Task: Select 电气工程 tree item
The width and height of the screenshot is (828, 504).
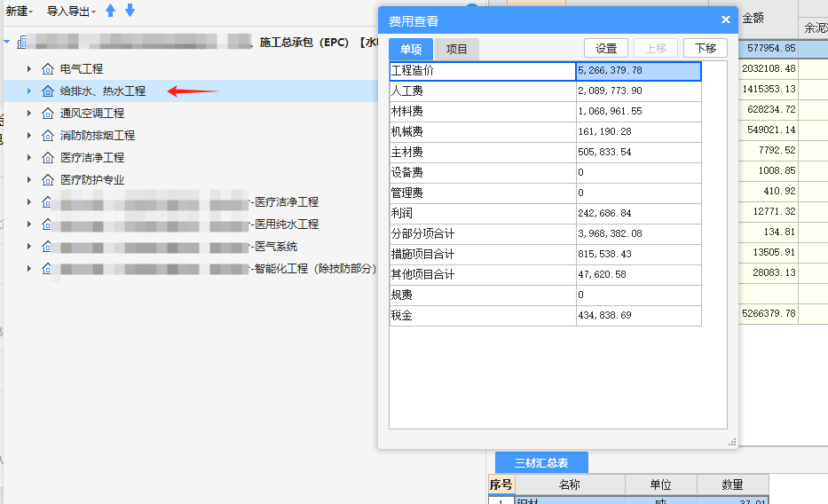Action: [82, 69]
